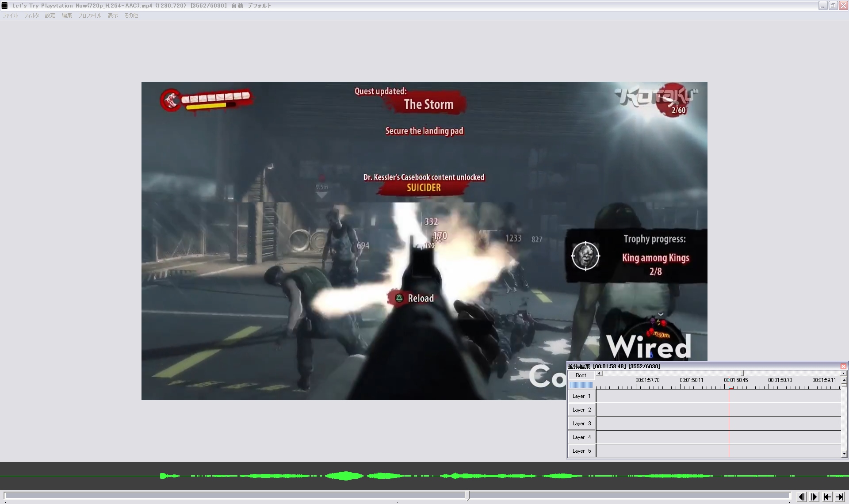Open the 設定 menu
Screen dimensions: 849x504
[x=50, y=15]
